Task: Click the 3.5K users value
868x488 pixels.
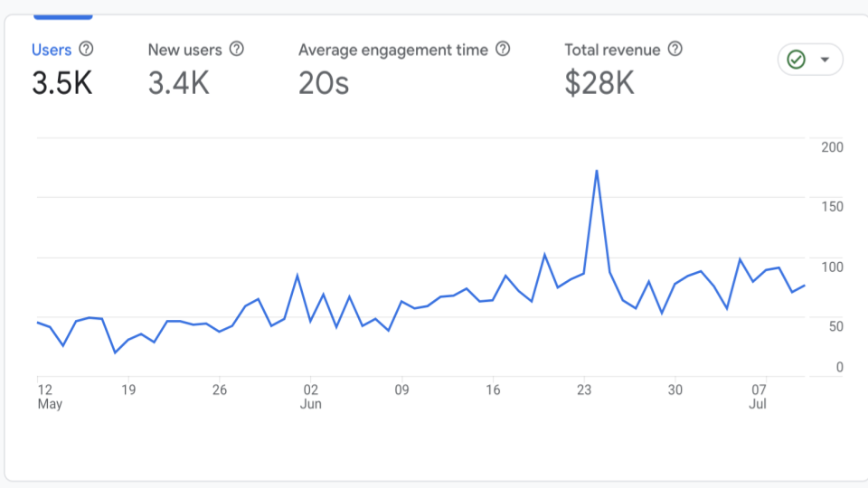Action: [x=61, y=84]
